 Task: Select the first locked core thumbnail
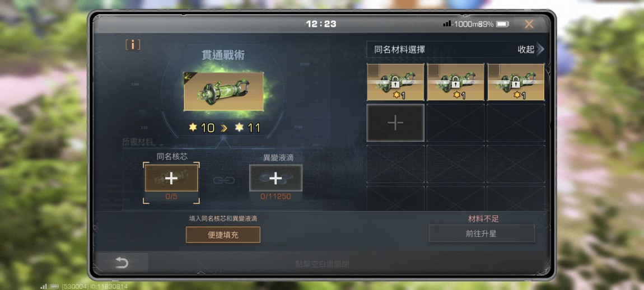coord(395,82)
